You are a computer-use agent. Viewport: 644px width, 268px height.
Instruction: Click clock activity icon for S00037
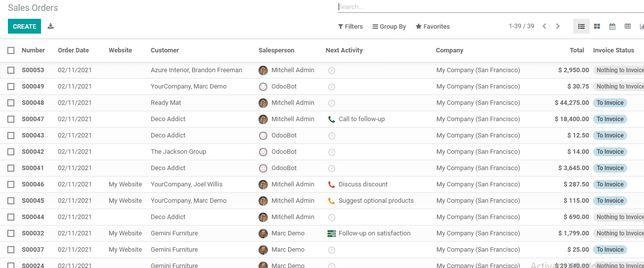click(x=332, y=250)
